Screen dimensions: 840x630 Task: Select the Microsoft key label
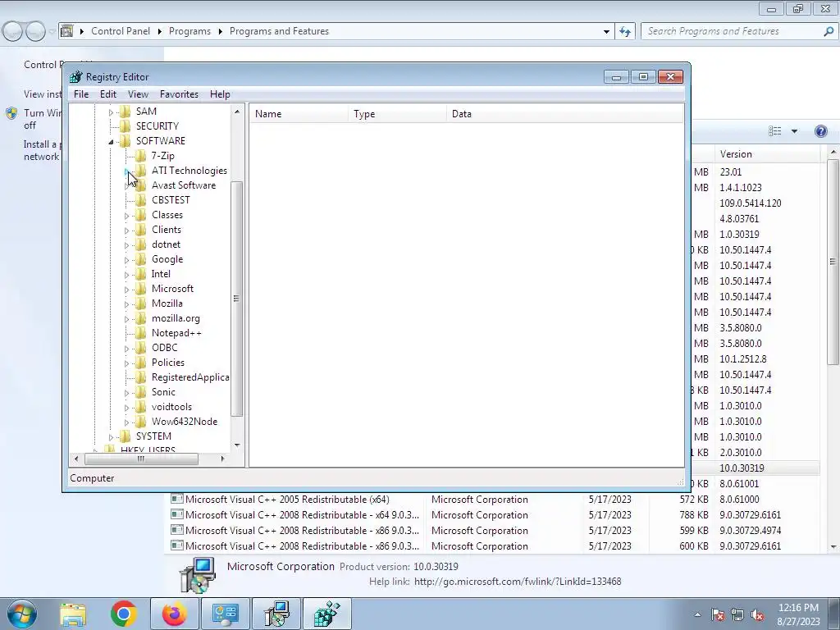point(172,289)
